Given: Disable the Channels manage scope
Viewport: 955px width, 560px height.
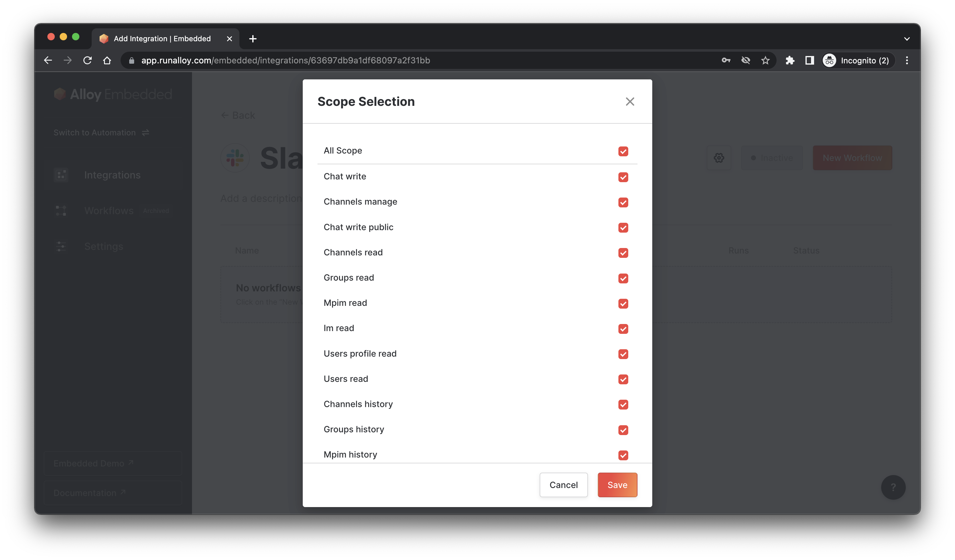Looking at the screenshot, I should point(623,202).
